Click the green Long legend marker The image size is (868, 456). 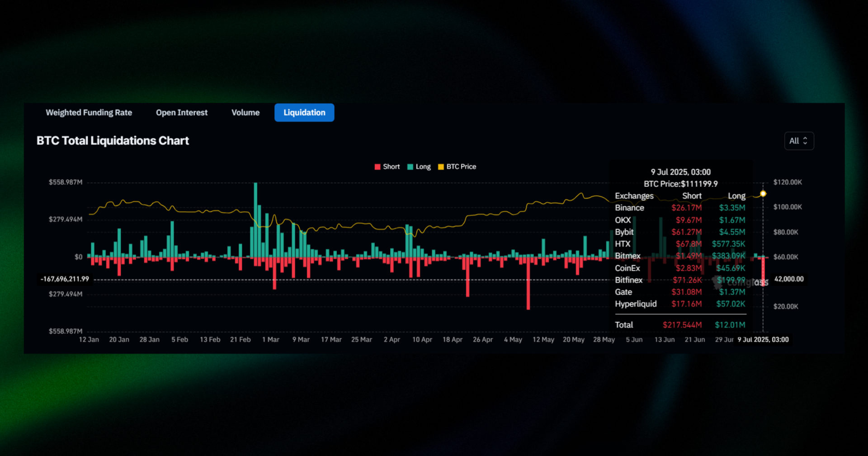[411, 166]
